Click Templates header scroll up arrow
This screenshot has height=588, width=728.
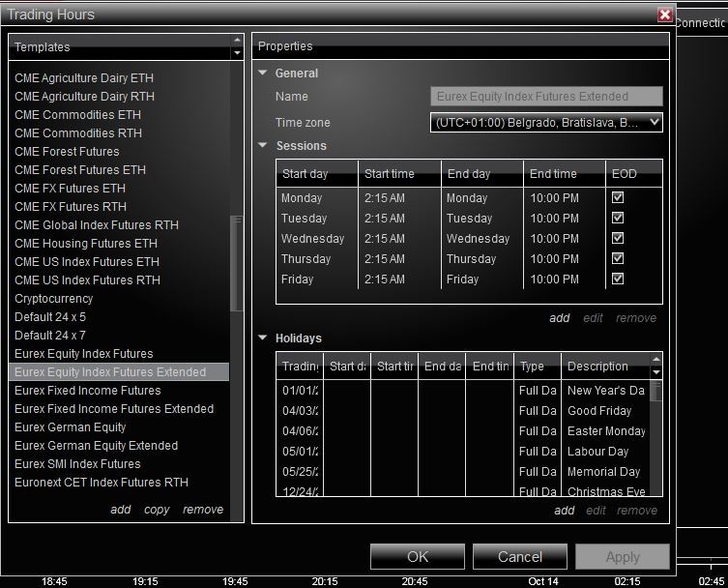(237, 41)
